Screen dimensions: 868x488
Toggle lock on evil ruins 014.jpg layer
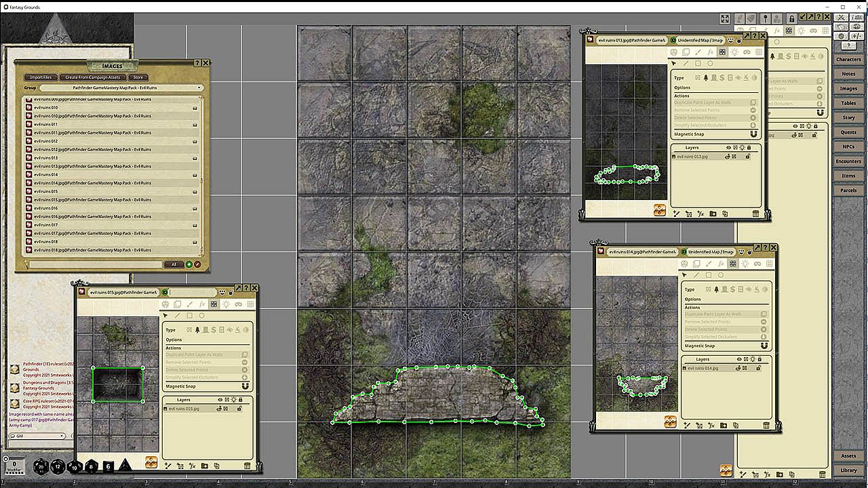point(758,368)
